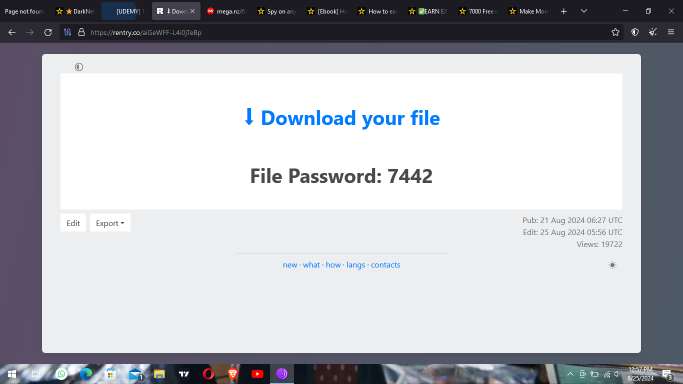Open the extension icon beside the lock

pyautogui.click(x=68, y=32)
